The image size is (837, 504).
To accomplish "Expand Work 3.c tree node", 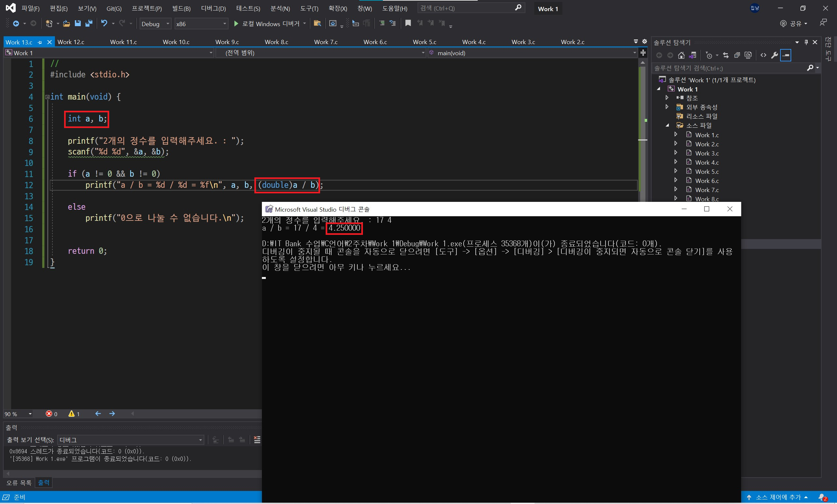I will (675, 153).
